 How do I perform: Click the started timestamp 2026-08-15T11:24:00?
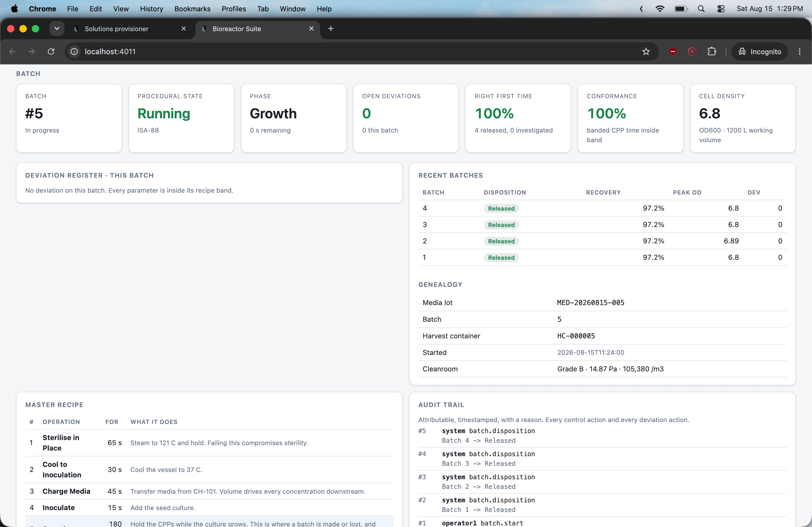590,353
